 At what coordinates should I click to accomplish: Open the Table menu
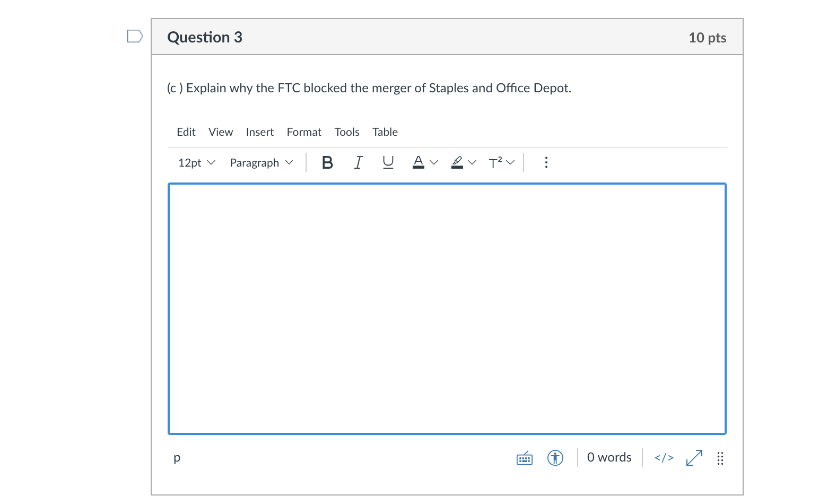point(385,132)
